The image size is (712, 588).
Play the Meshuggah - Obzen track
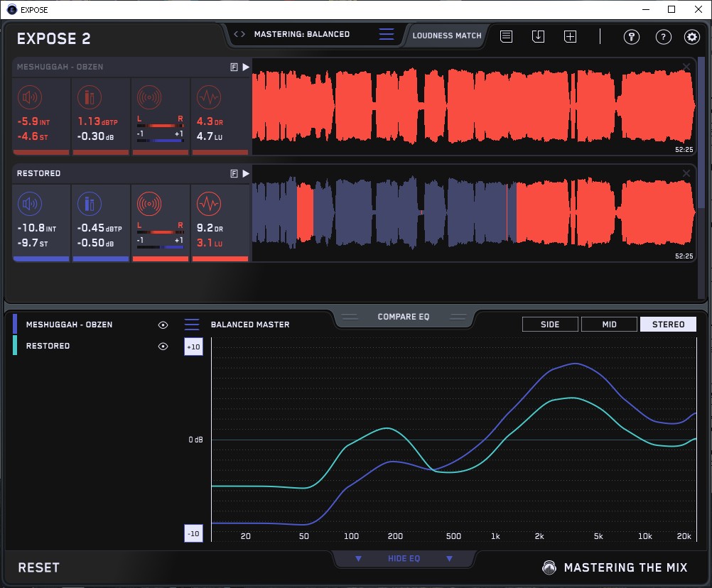pyautogui.click(x=246, y=67)
